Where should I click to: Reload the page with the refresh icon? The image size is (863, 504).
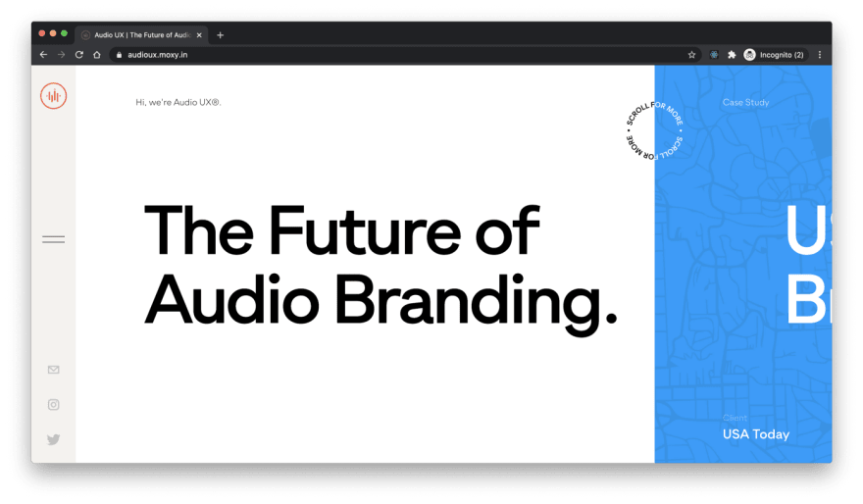(x=78, y=55)
